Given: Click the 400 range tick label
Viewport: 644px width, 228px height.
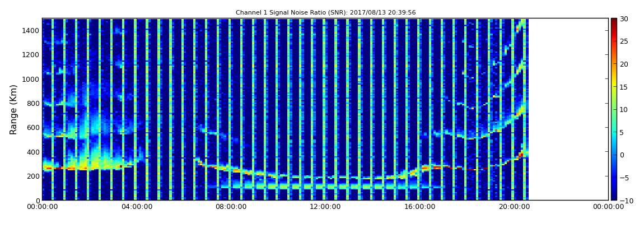Looking at the screenshot, I should [x=33, y=152].
